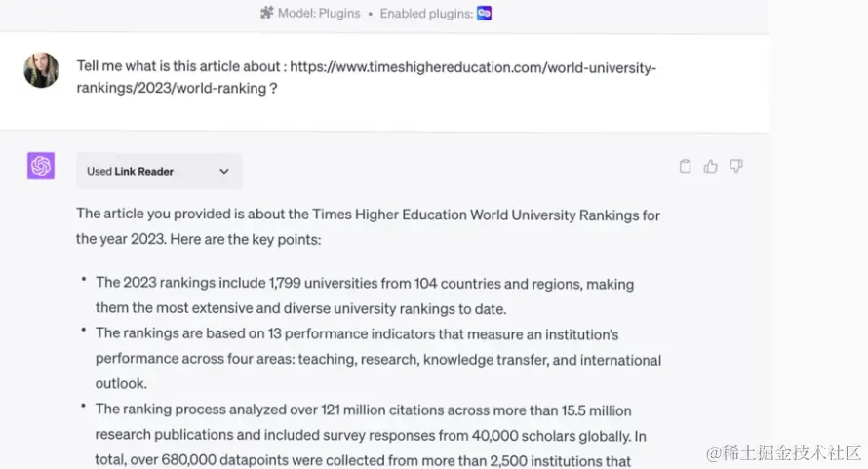Click the Link Reader plugin icon
Image resolution: width=868 pixels, height=469 pixels.
tap(484, 13)
